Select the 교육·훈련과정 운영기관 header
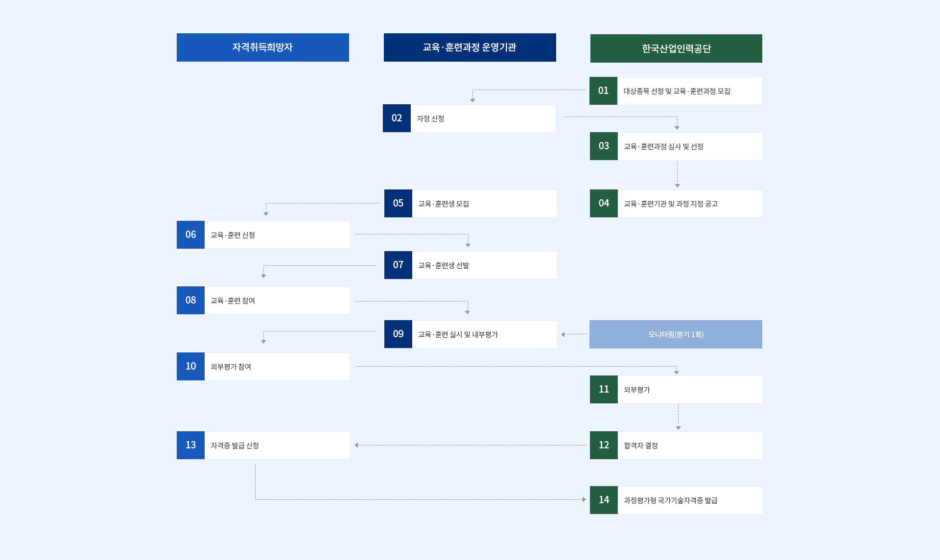940x560 pixels. click(470, 47)
